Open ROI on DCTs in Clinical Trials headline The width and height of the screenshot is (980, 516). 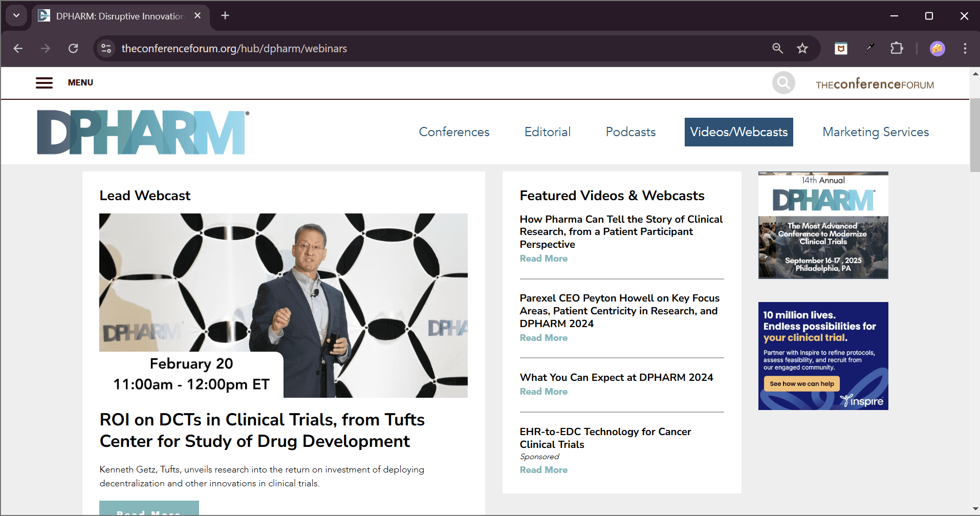[x=262, y=431]
